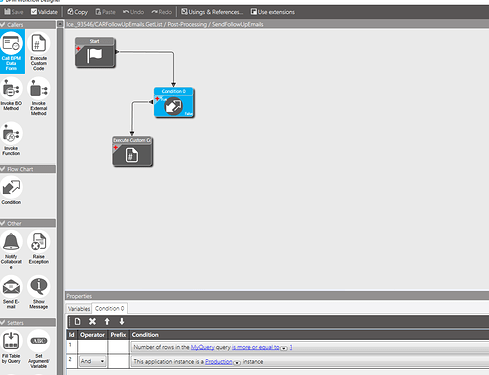Viewport: 489px width, 375px height.
Task: Toggle the Validate checkbox in toolbar
Action: (34, 12)
